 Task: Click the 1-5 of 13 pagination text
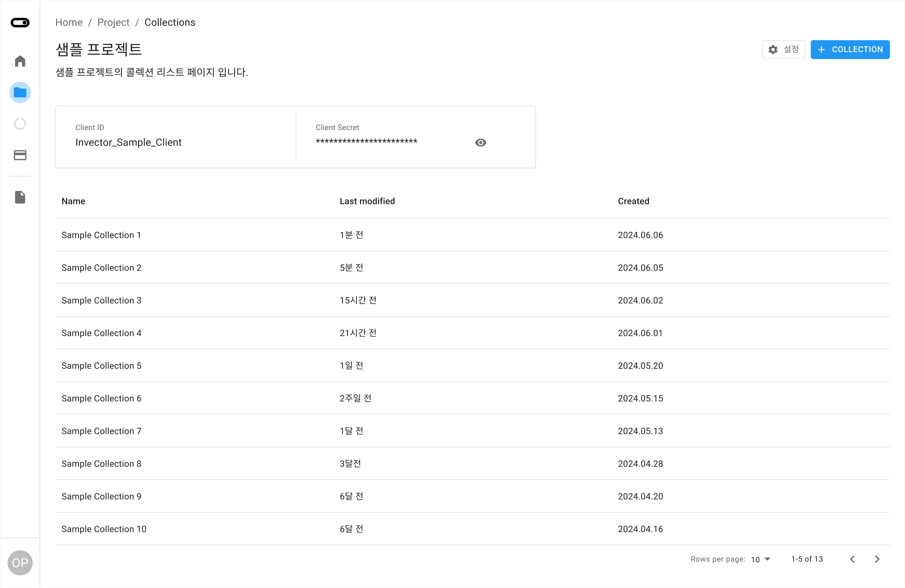click(807, 559)
